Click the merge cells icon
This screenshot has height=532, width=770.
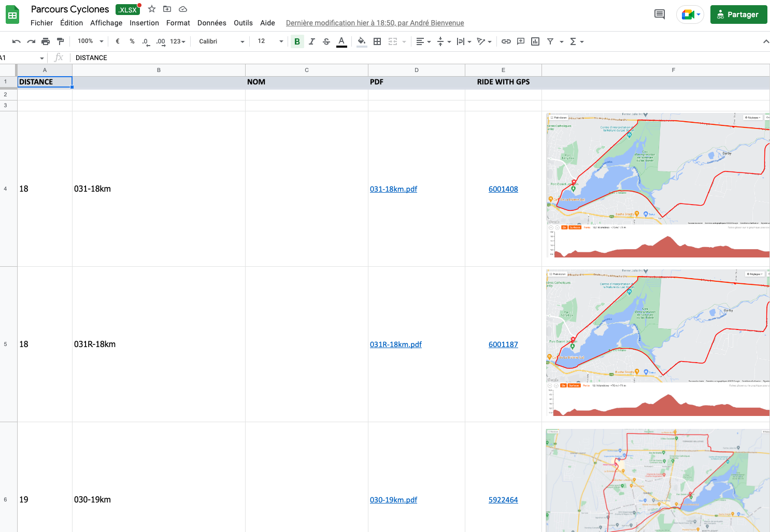[393, 41]
